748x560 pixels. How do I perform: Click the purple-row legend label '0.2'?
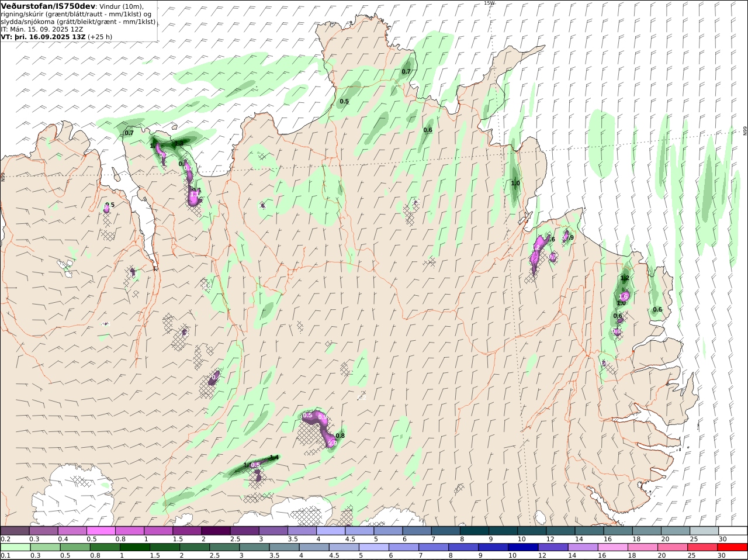(5, 539)
